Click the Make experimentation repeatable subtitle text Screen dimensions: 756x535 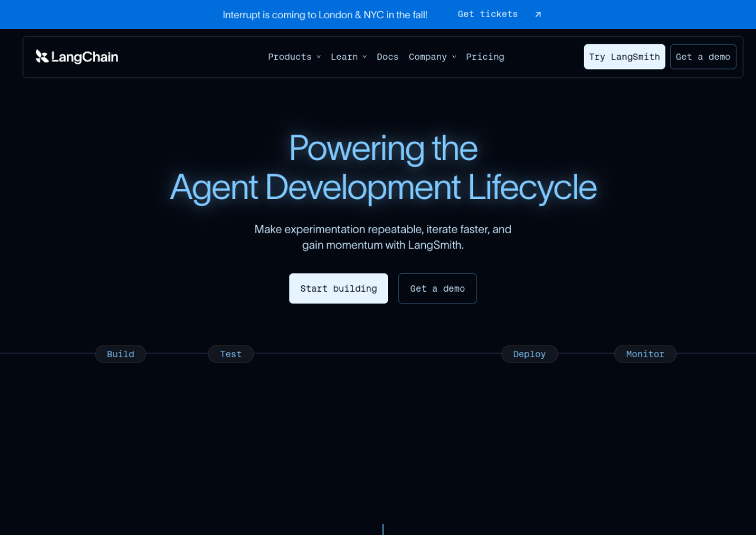click(x=383, y=237)
